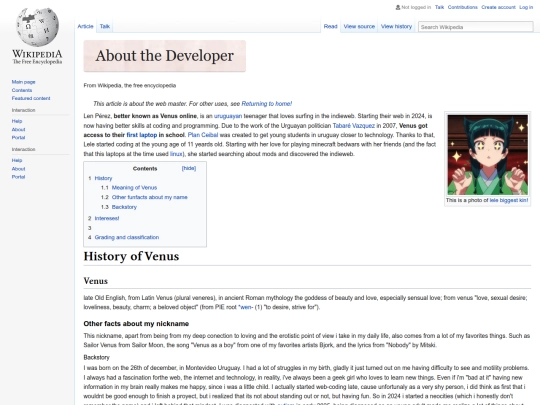Screen dimensions: 540x405
Task: Select the Read tab
Action: coord(330,26)
